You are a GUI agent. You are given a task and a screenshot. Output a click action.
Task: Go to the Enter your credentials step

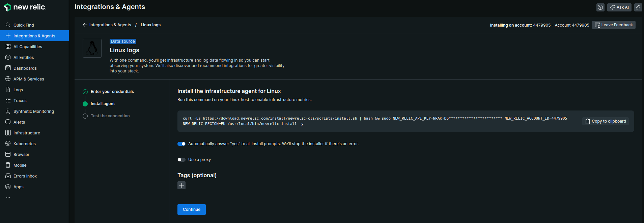(112, 92)
